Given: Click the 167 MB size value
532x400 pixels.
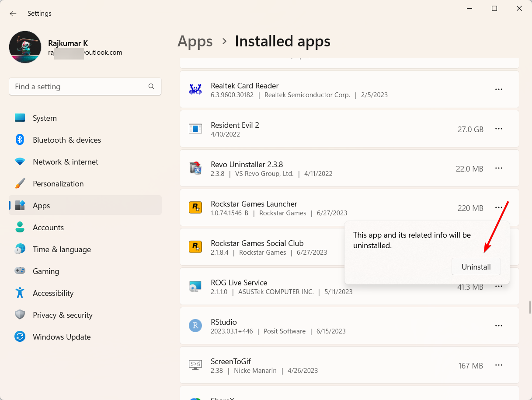Looking at the screenshot, I should point(471,366).
